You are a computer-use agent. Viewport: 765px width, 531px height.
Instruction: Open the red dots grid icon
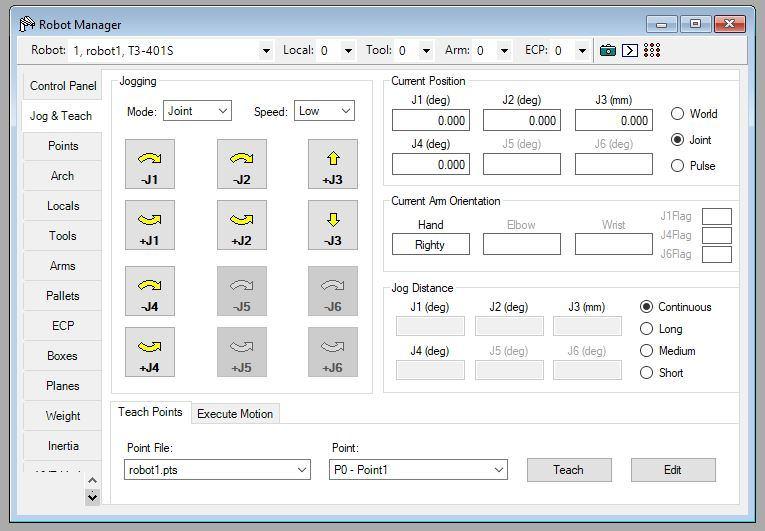click(652, 50)
